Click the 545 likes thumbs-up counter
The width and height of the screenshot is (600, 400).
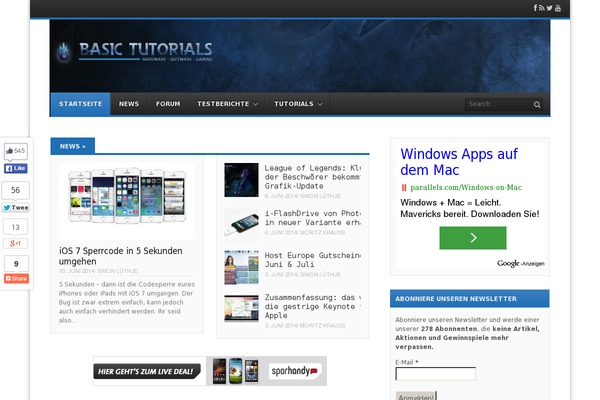16,151
